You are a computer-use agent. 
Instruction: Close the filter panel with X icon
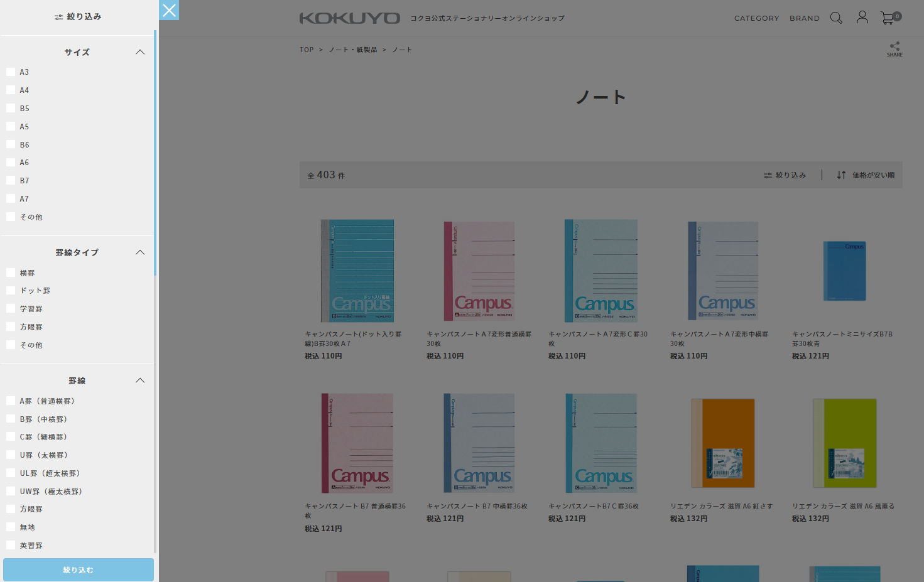(169, 10)
